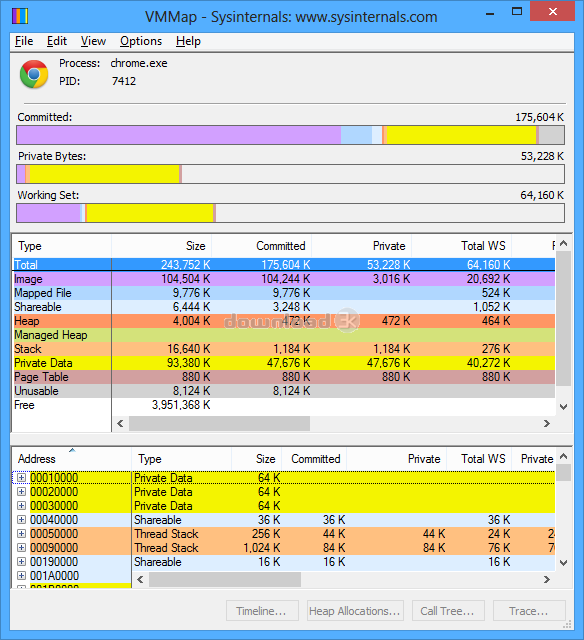Viewport: 584px width, 640px height.
Task: Expand address 00050000 Thread Stack row
Action: click(x=21, y=533)
